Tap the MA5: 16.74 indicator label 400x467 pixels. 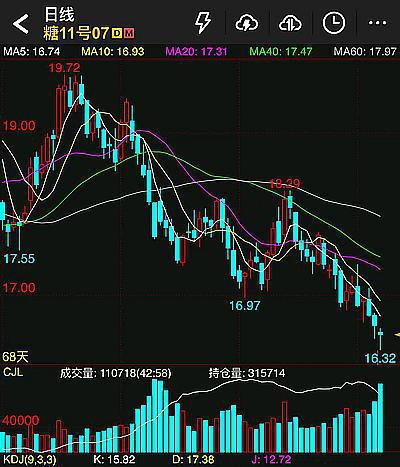tap(32, 51)
